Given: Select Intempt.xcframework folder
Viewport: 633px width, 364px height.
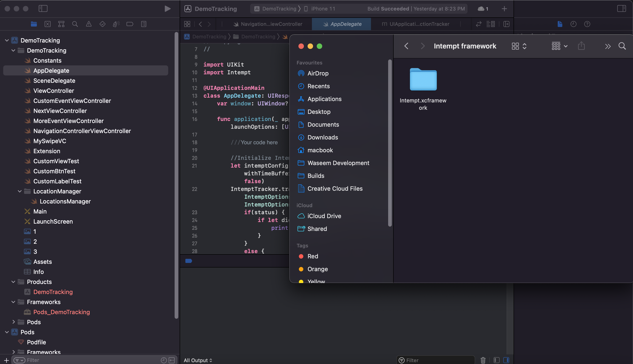Looking at the screenshot, I should click(x=423, y=89).
